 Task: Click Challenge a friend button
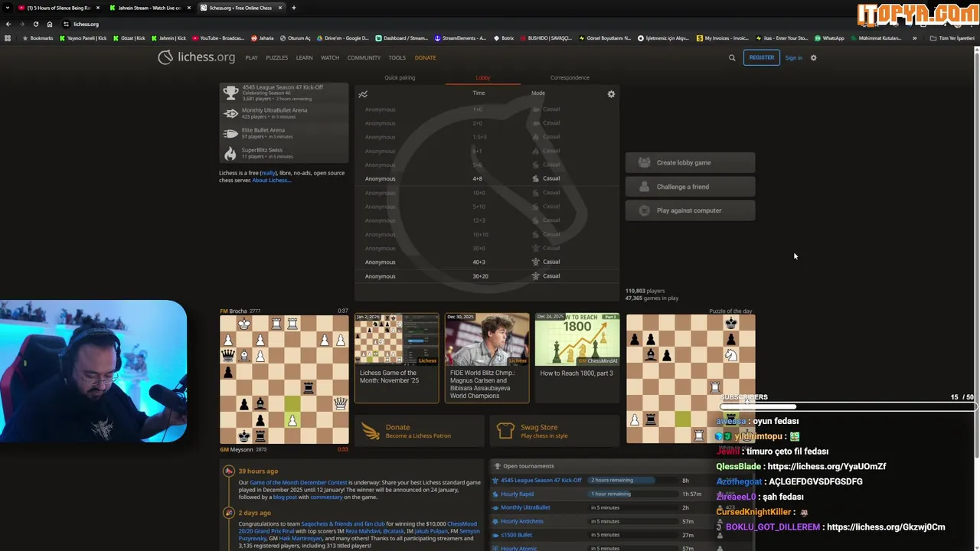click(x=690, y=186)
